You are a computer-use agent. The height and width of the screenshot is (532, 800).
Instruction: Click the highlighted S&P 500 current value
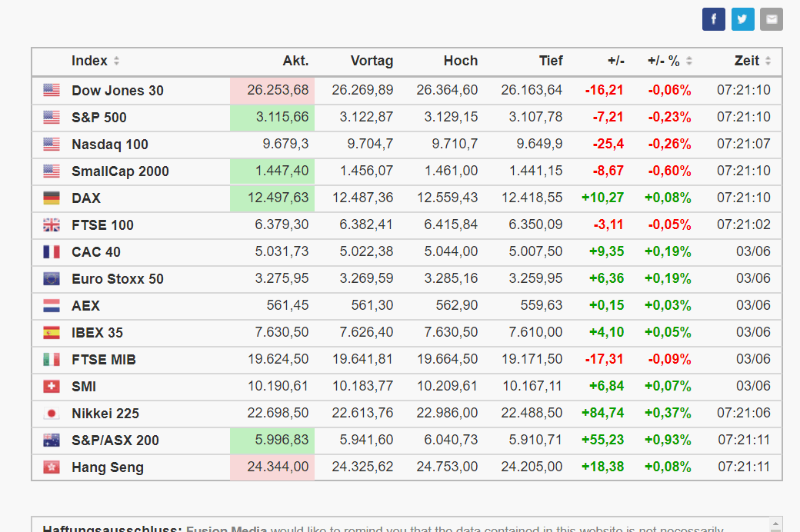[x=278, y=118]
